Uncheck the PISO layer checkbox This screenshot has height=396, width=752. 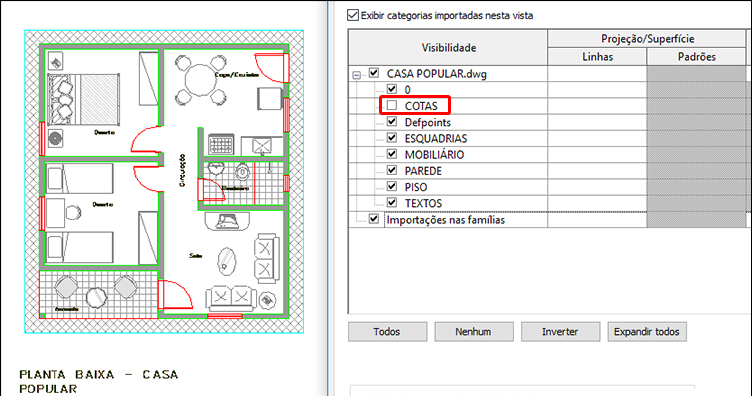[392, 187]
